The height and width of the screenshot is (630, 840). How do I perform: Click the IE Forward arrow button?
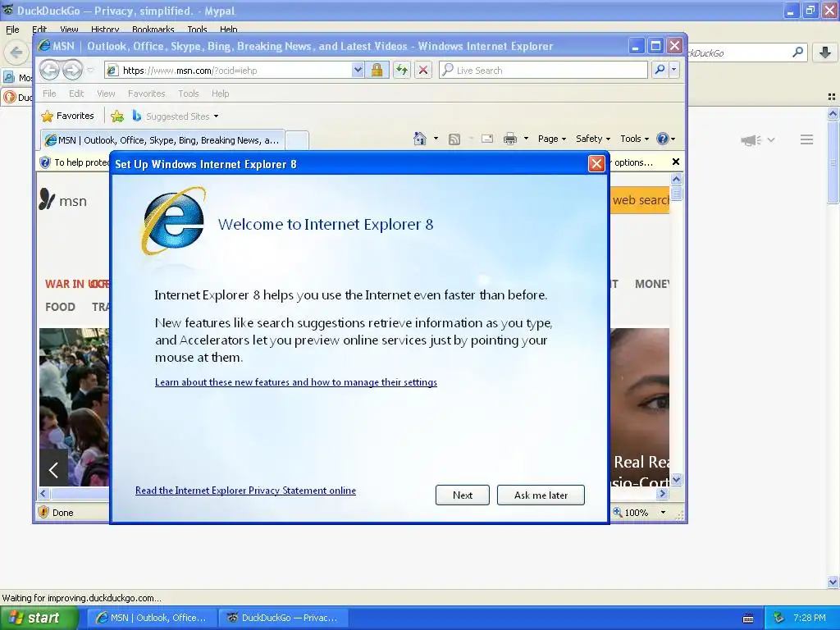pos(72,71)
